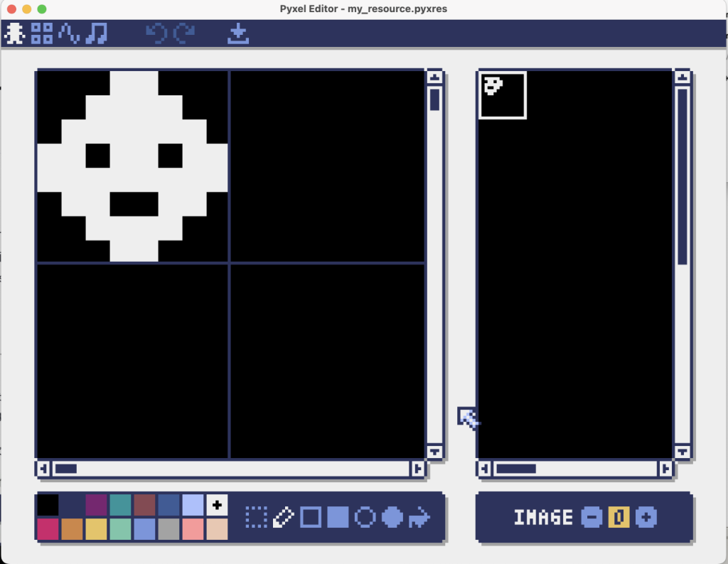Pick the navy color swatch
Image resolution: width=728 pixels, height=564 pixels.
(72, 505)
